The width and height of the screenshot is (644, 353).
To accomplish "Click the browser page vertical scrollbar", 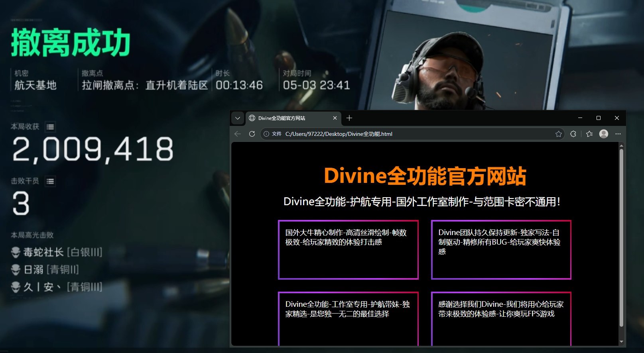I will [621, 237].
